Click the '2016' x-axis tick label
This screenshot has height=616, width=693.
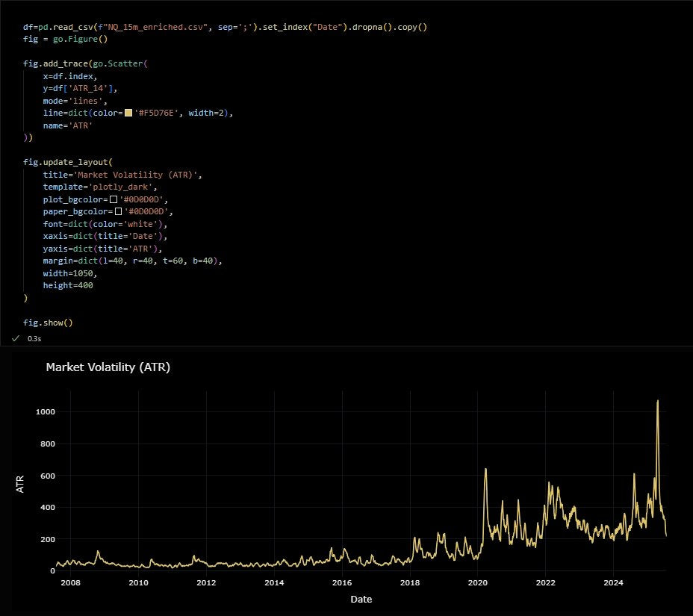(x=342, y=583)
